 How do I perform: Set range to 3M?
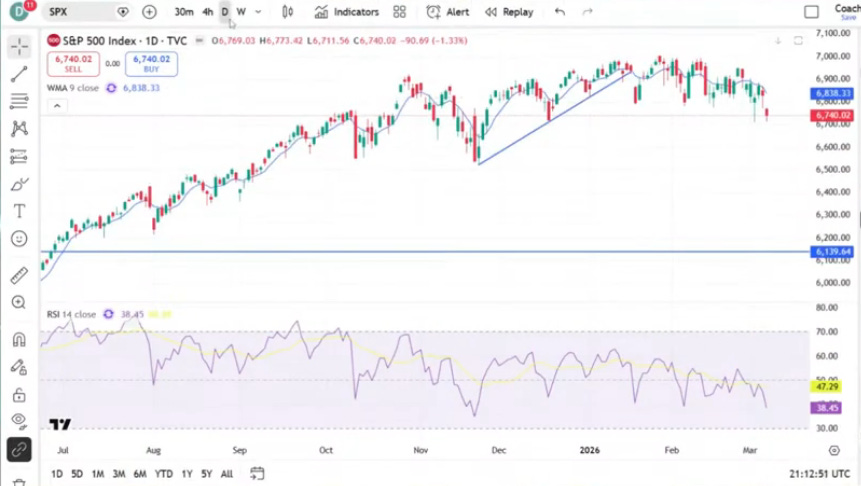[119, 473]
